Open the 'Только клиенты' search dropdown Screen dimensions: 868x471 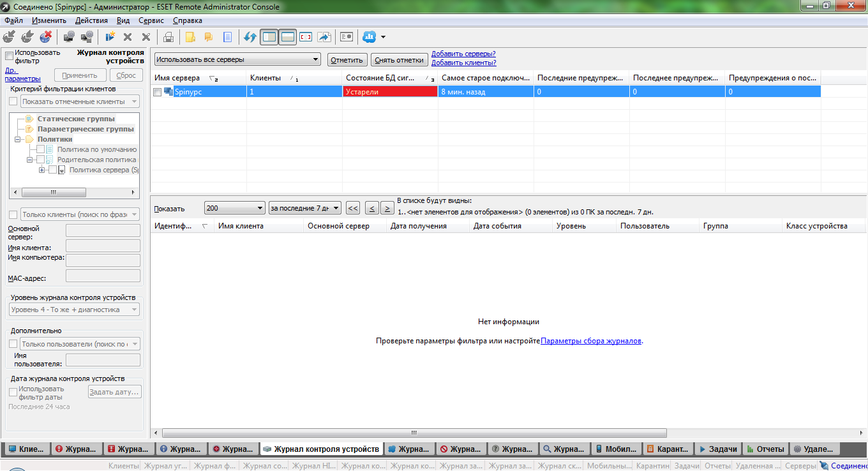(x=80, y=214)
